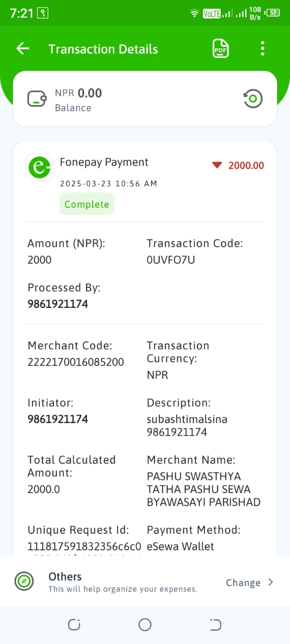Expand the category Change chevron

(270, 582)
